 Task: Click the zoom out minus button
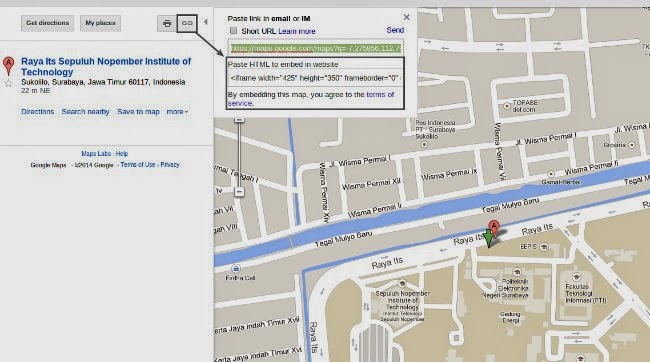point(239,192)
